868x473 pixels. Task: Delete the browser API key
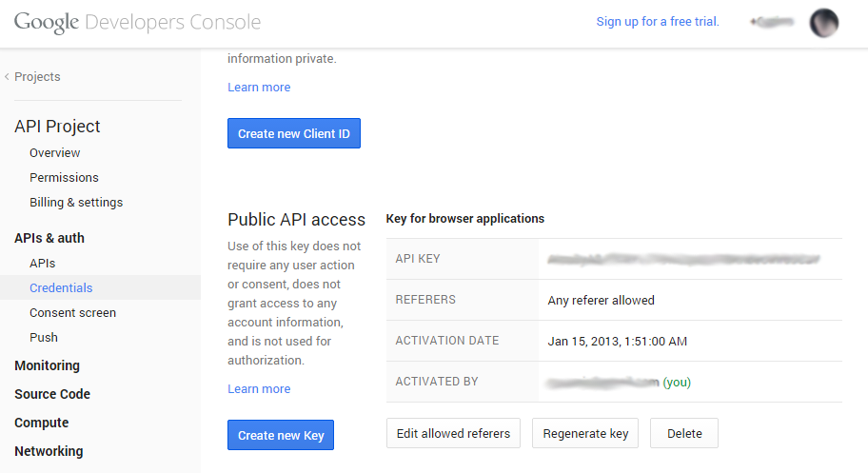[684, 434]
